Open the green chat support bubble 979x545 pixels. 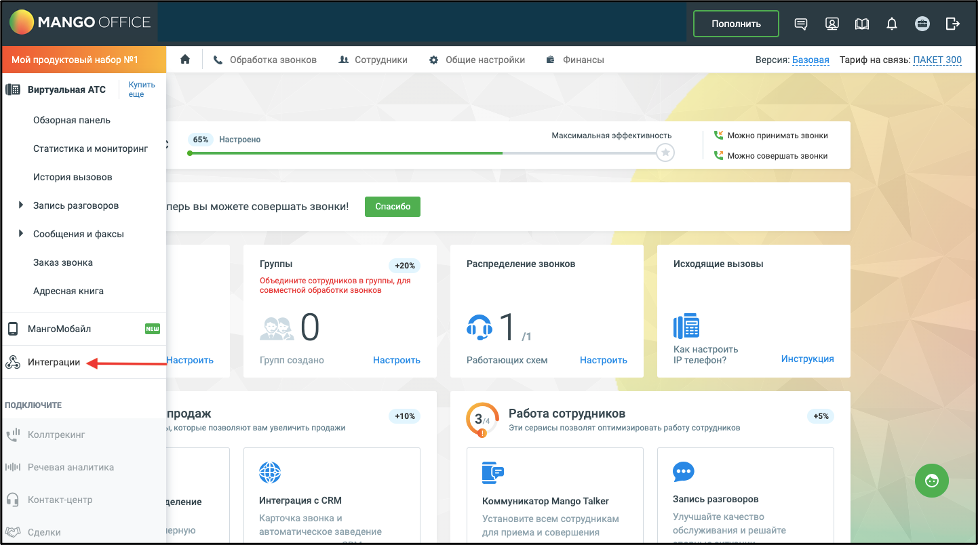pyautogui.click(x=932, y=480)
